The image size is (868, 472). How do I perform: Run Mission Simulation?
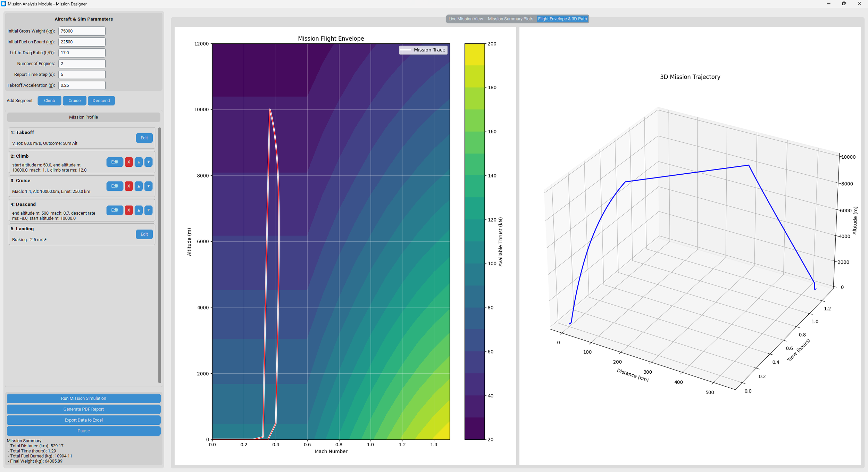83,398
